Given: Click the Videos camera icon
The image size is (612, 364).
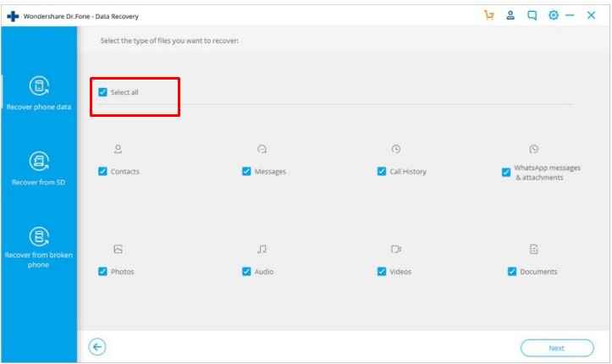Looking at the screenshot, I should [396, 249].
